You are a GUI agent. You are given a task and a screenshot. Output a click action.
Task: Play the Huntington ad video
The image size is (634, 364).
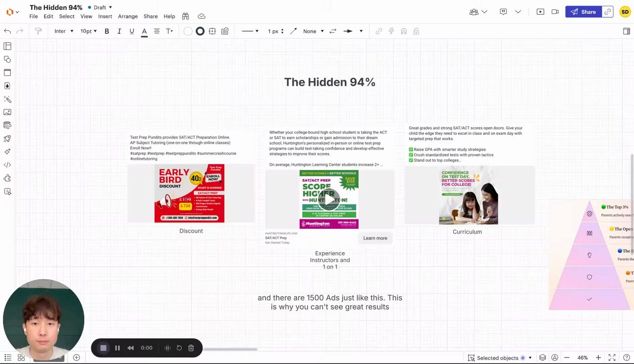point(329,199)
